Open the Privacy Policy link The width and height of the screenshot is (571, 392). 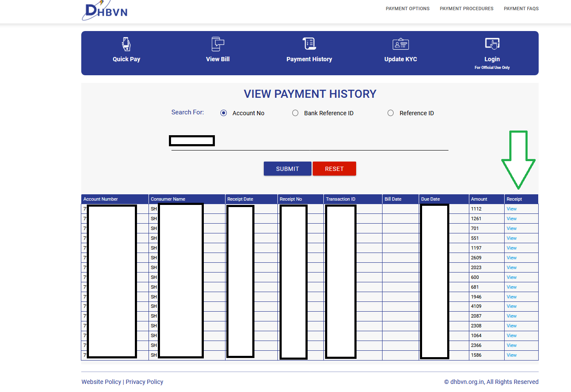(144, 381)
